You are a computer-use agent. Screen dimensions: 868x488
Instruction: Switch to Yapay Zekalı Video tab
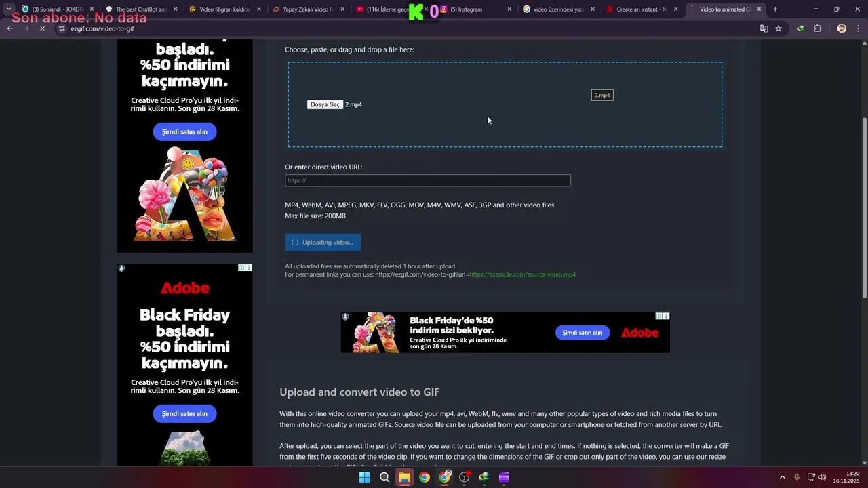pos(308,9)
